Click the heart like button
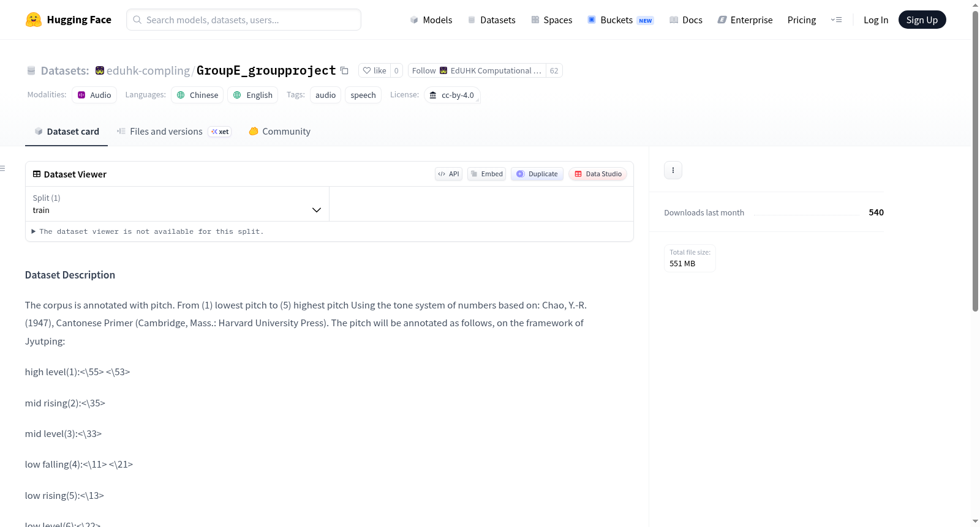The image size is (980, 527). 374,71
